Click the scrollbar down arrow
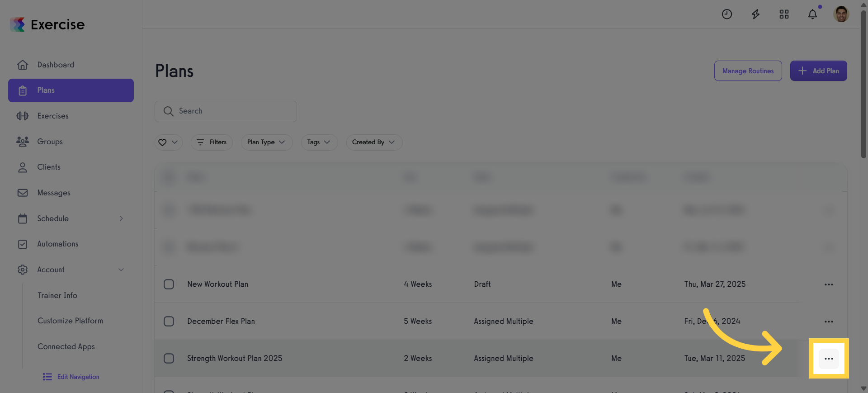This screenshot has width=868, height=393. click(x=863, y=388)
